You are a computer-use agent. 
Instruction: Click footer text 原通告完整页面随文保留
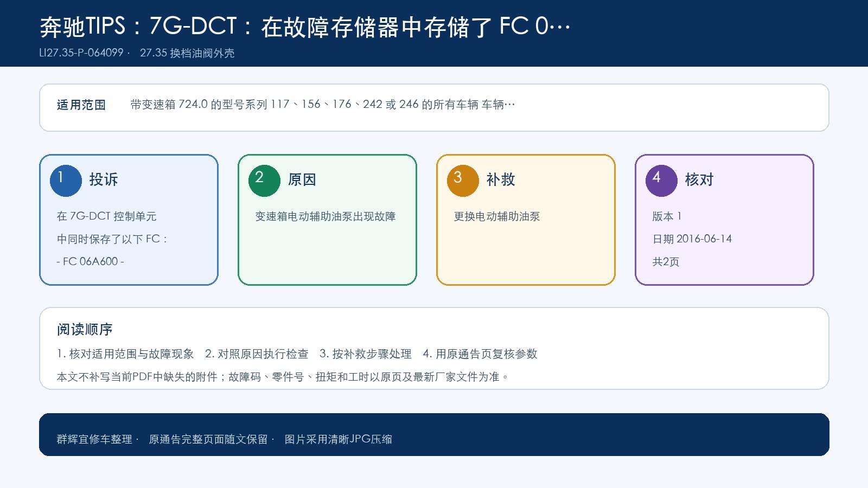[x=208, y=439]
